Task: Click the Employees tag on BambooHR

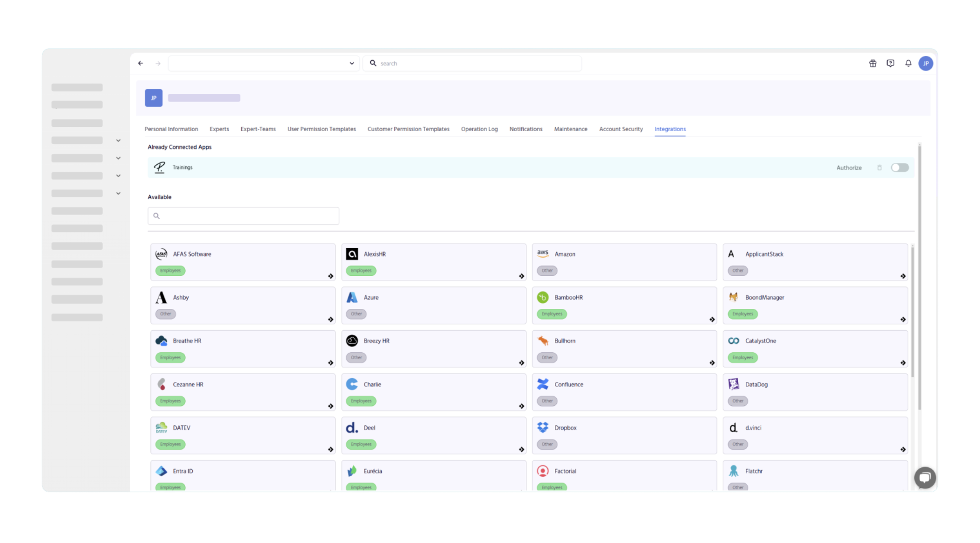Action: point(552,314)
